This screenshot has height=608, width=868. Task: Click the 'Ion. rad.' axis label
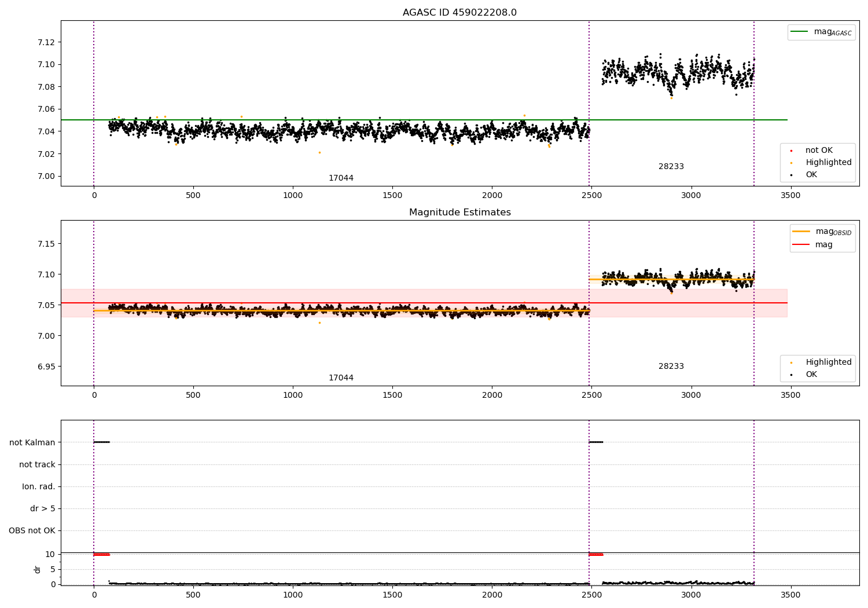(x=39, y=486)
